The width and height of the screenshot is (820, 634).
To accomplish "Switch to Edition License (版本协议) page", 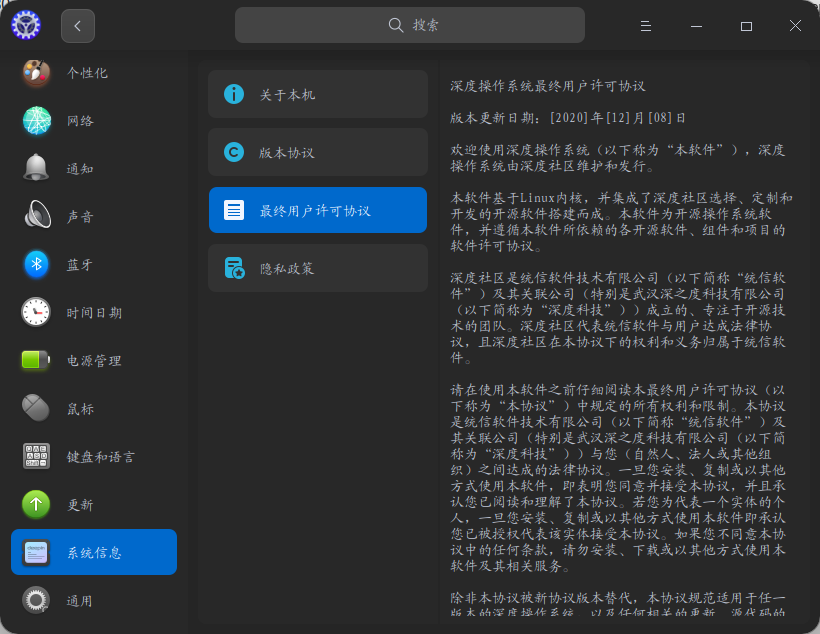I will click(317, 153).
